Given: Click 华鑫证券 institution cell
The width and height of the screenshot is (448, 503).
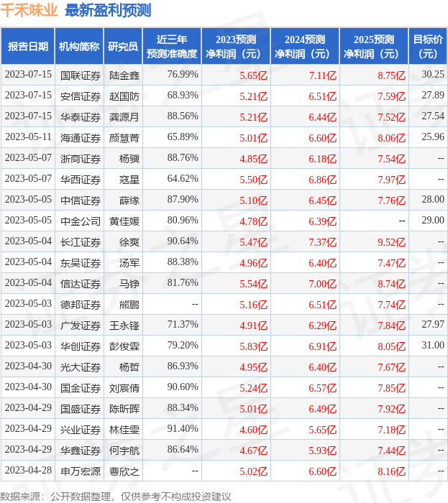Looking at the screenshot, I should (81, 451).
